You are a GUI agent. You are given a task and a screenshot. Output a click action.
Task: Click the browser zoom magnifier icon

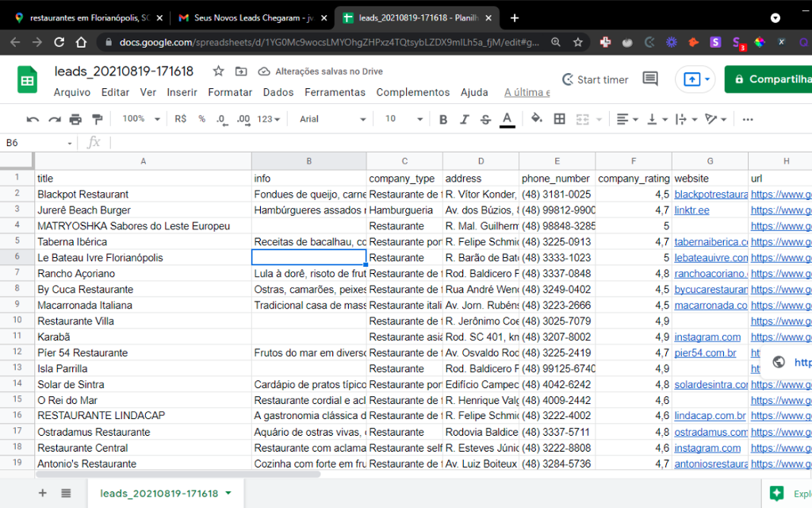click(x=556, y=43)
